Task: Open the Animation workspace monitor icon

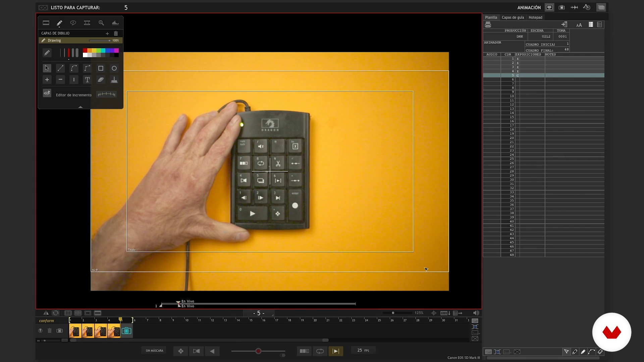Action: (549, 7)
